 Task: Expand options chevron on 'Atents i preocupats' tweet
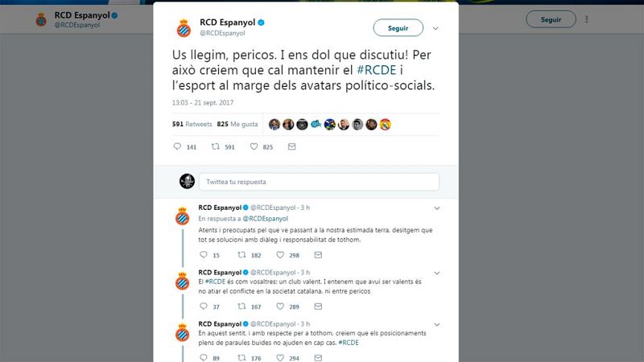click(436, 208)
